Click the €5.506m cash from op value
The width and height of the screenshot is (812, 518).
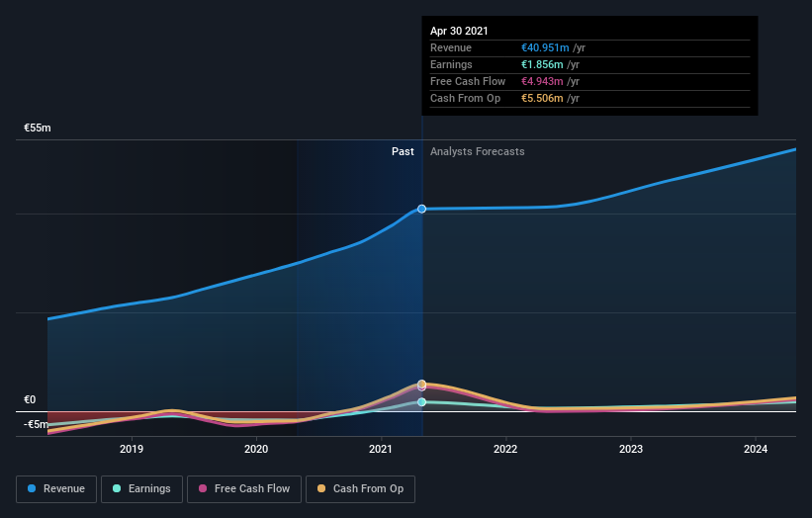[x=542, y=98]
